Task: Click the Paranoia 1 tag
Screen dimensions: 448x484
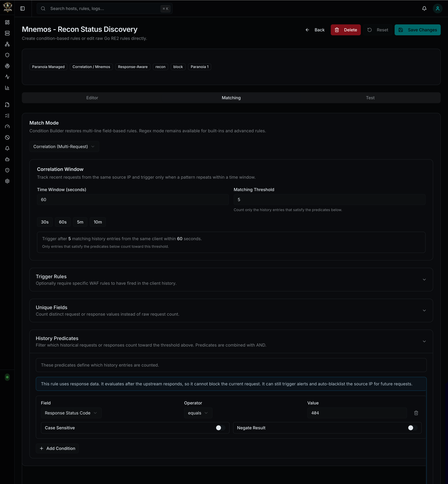Action: 200,67
